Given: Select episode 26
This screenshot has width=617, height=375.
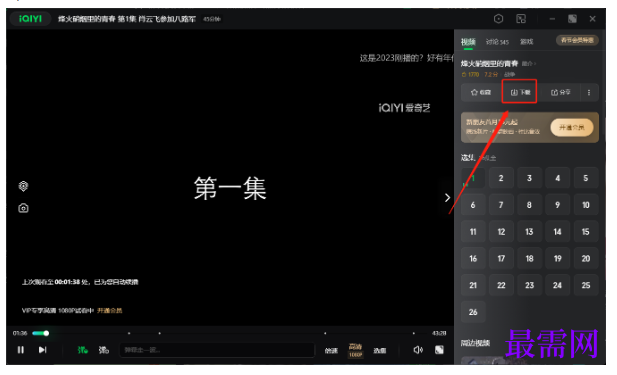Looking at the screenshot, I should (473, 312).
